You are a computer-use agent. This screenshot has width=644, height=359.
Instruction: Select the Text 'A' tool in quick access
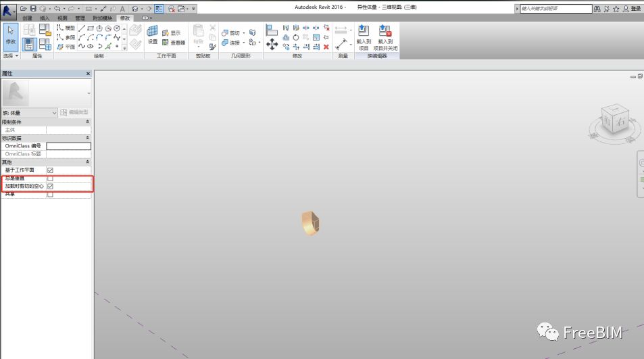[122, 8]
